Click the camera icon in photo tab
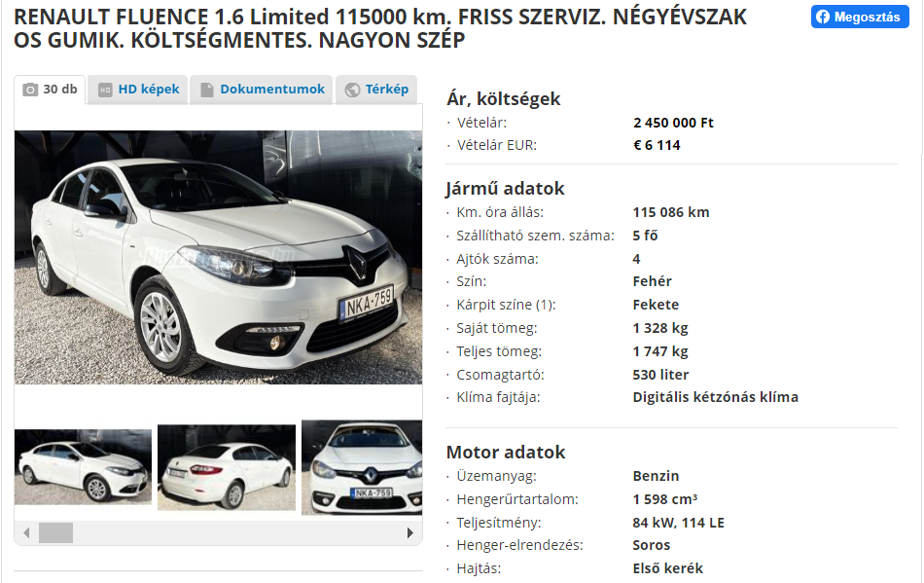This screenshot has width=924, height=583. click(x=30, y=90)
